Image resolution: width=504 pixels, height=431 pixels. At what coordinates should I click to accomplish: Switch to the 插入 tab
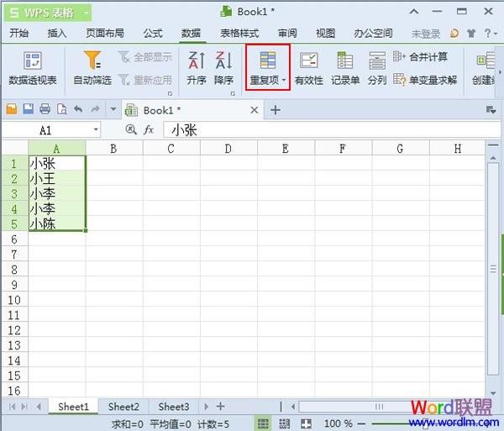click(x=57, y=33)
